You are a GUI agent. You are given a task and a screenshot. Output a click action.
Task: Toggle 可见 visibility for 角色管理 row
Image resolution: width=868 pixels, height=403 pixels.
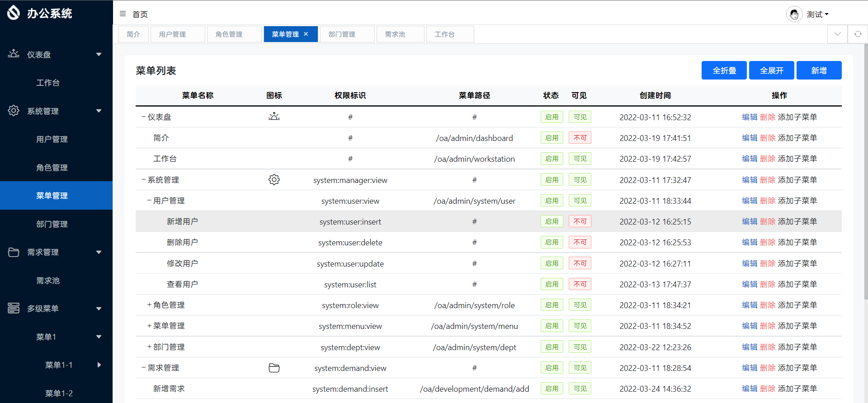pyautogui.click(x=580, y=305)
